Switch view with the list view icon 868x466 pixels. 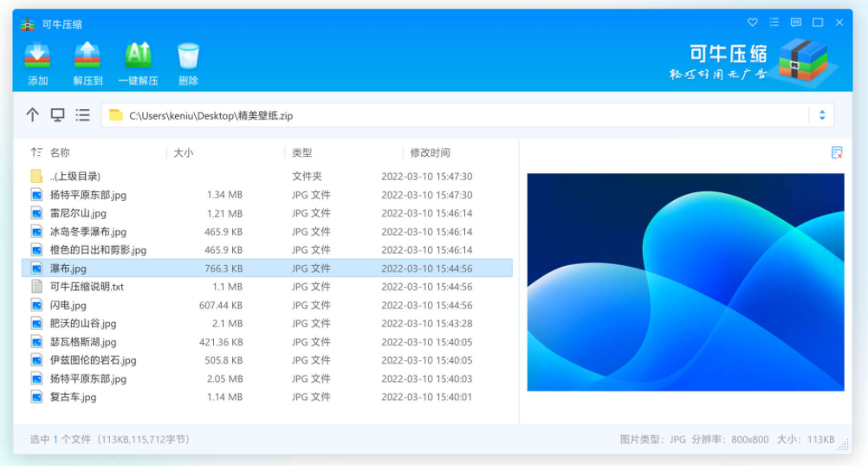coord(82,115)
